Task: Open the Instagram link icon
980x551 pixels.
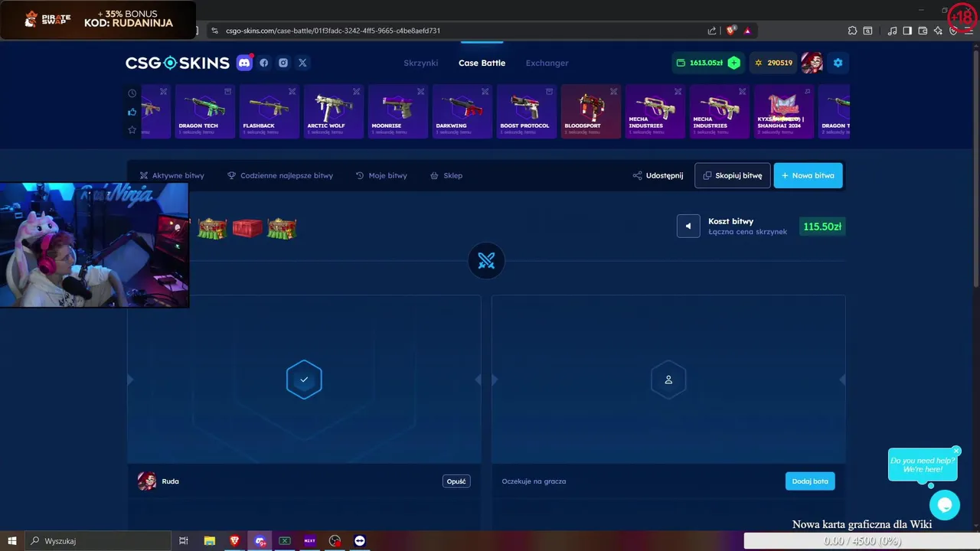Action: [x=283, y=63]
